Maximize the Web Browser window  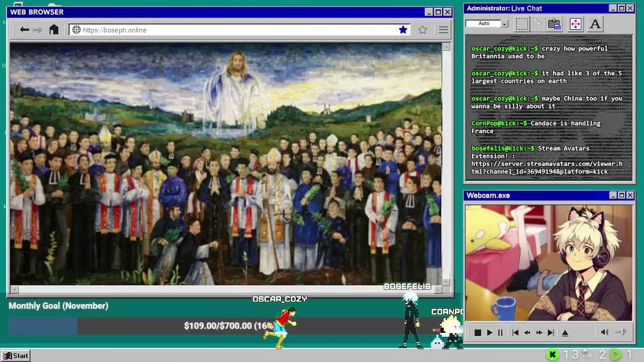[438, 12]
